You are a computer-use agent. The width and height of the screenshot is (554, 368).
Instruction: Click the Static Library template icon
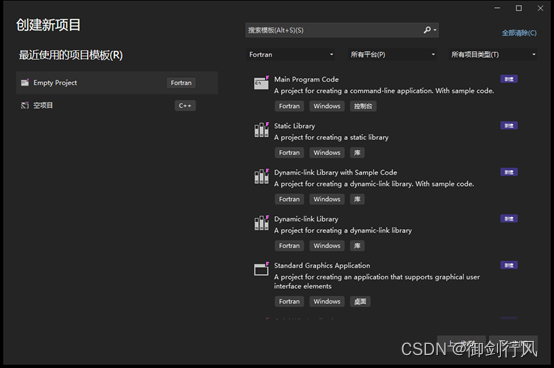tap(261, 130)
